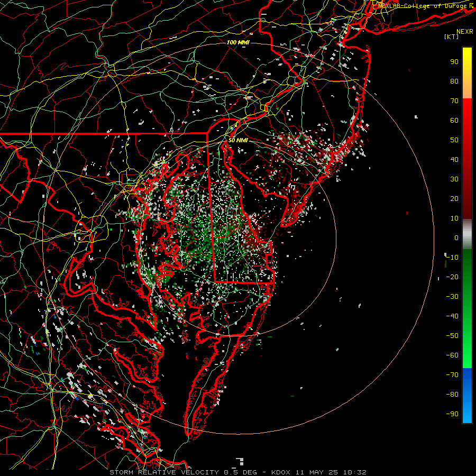476x476 pixels.
Task: Click the positive 20 value on the scale
Action: pos(454,199)
